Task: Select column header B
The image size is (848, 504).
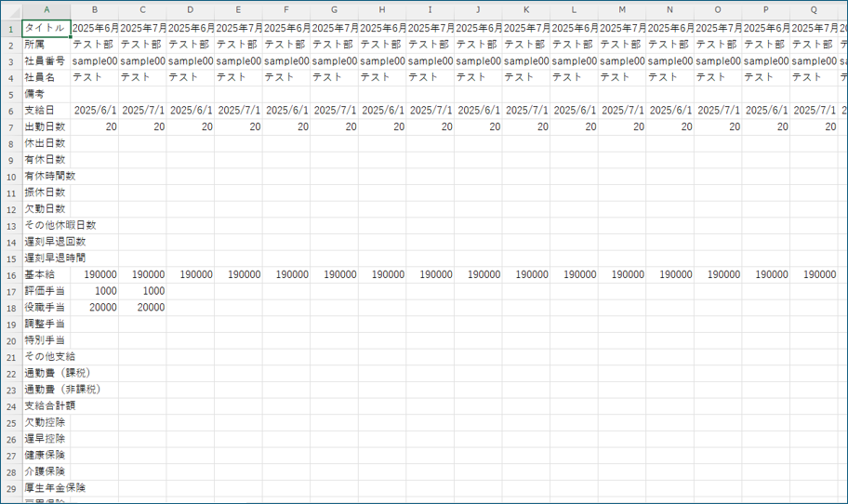Action: (x=95, y=11)
